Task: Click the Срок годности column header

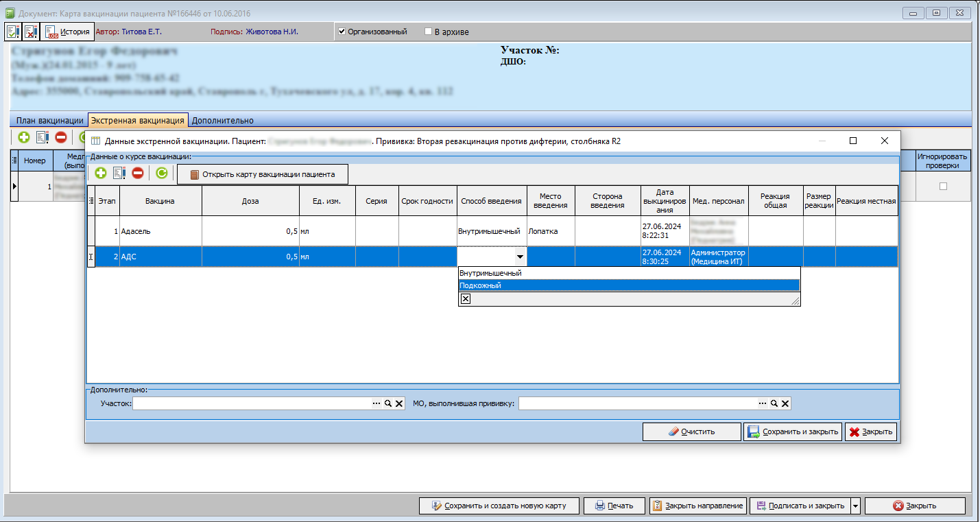Action: point(427,201)
